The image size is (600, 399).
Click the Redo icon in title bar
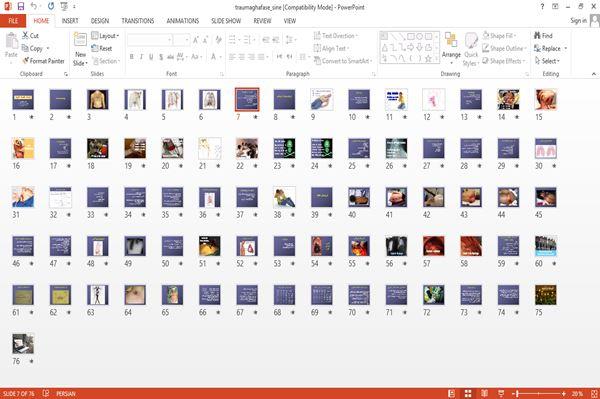pyautogui.click(x=51, y=6)
